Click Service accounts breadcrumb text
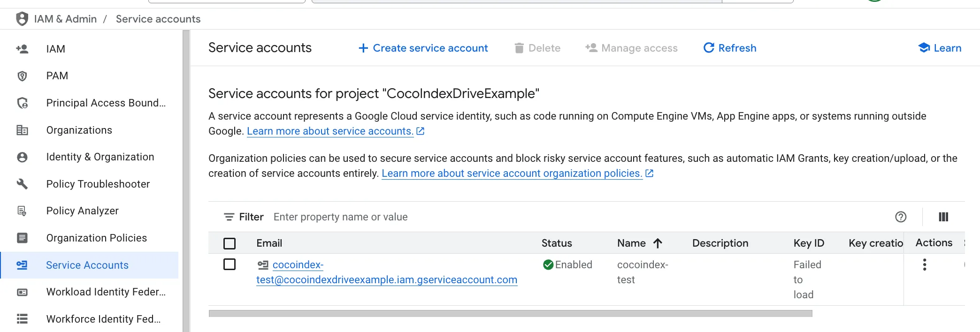 158,19
